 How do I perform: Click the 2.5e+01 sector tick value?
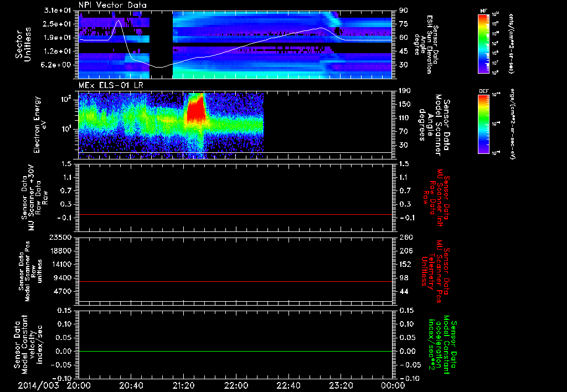click(58, 24)
